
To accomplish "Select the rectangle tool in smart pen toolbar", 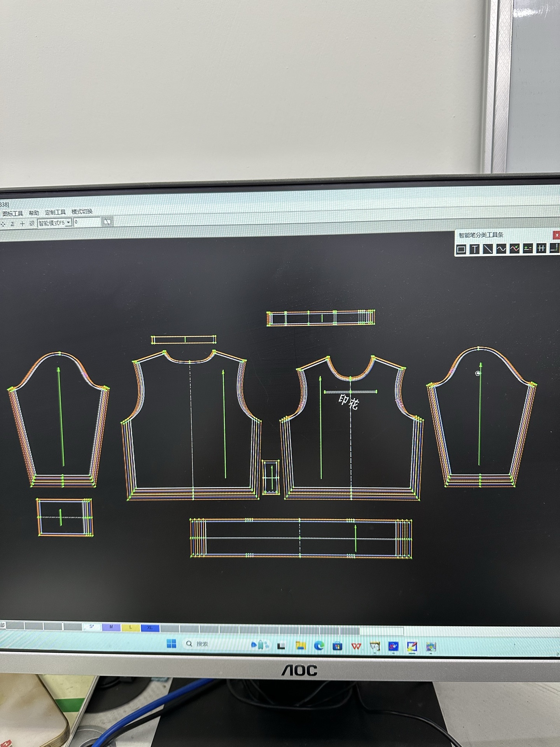I will (461, 249).
